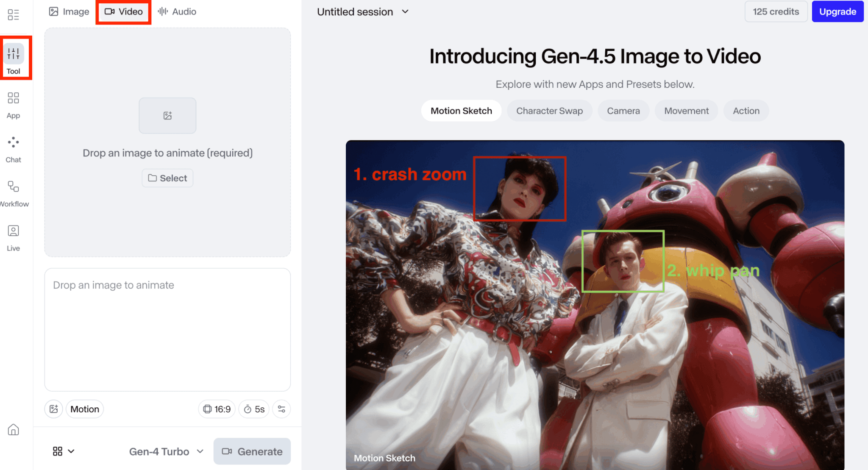868x470 pixels.
Task: Expand the grid apps dropdown at bottom
Action: tap(64, 451)
